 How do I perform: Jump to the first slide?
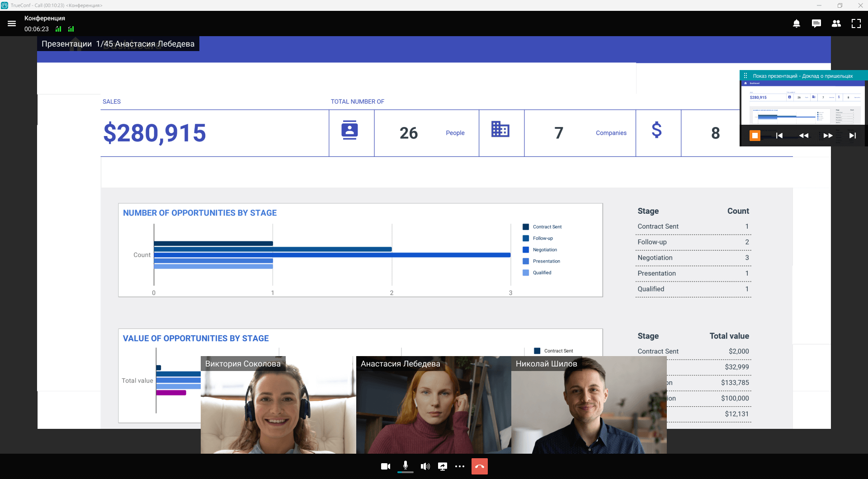779,136
